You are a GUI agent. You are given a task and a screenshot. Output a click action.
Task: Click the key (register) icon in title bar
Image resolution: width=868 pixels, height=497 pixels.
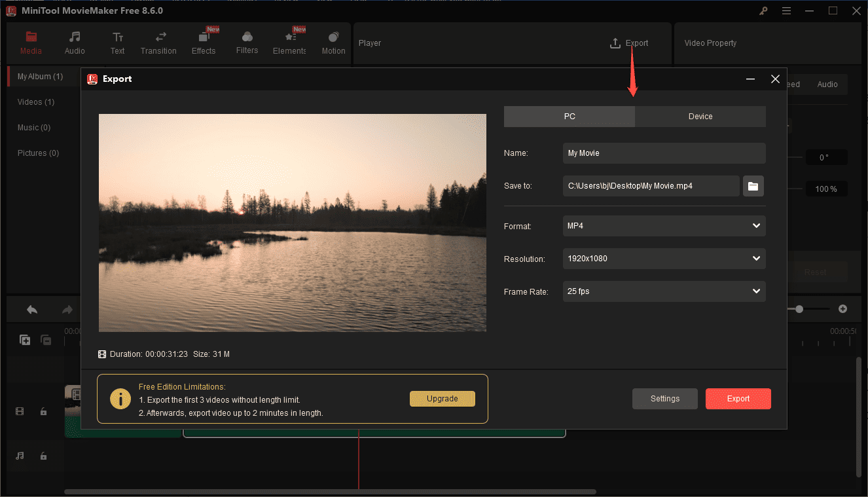point(763,11)
